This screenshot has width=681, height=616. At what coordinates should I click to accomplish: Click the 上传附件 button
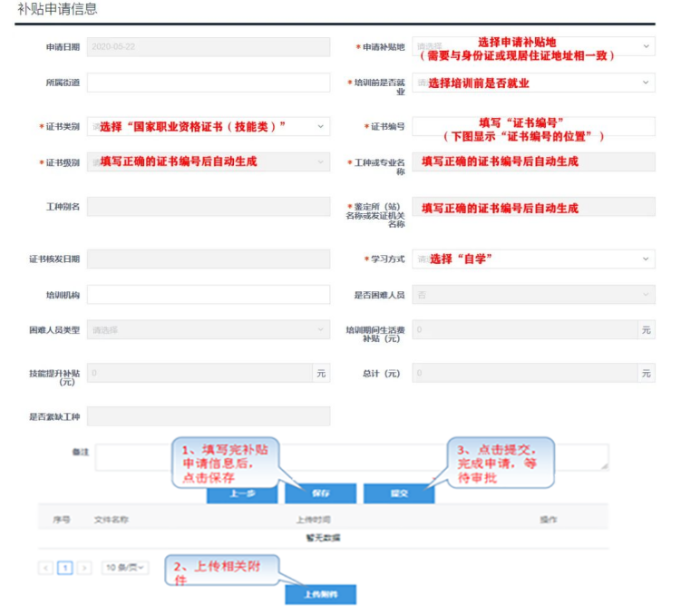(x=320, y=594)
